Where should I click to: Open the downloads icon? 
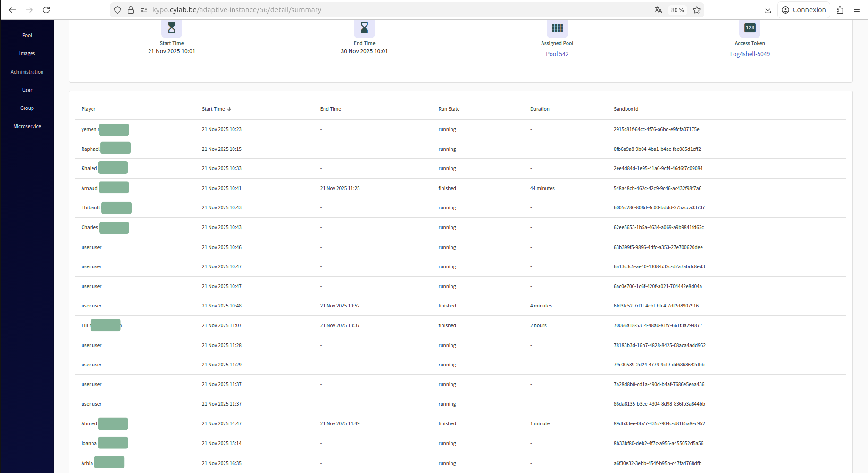click(x=768, y=10)
